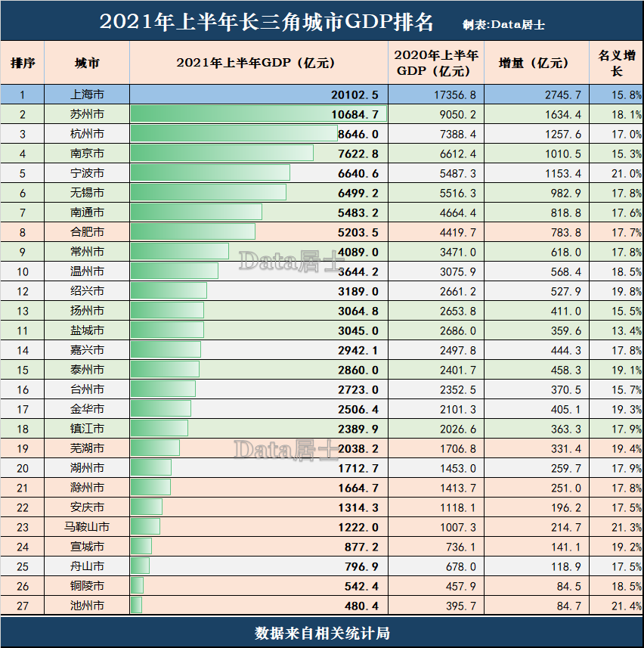Click the GDP value 7622.8

[x=358, y=153]
